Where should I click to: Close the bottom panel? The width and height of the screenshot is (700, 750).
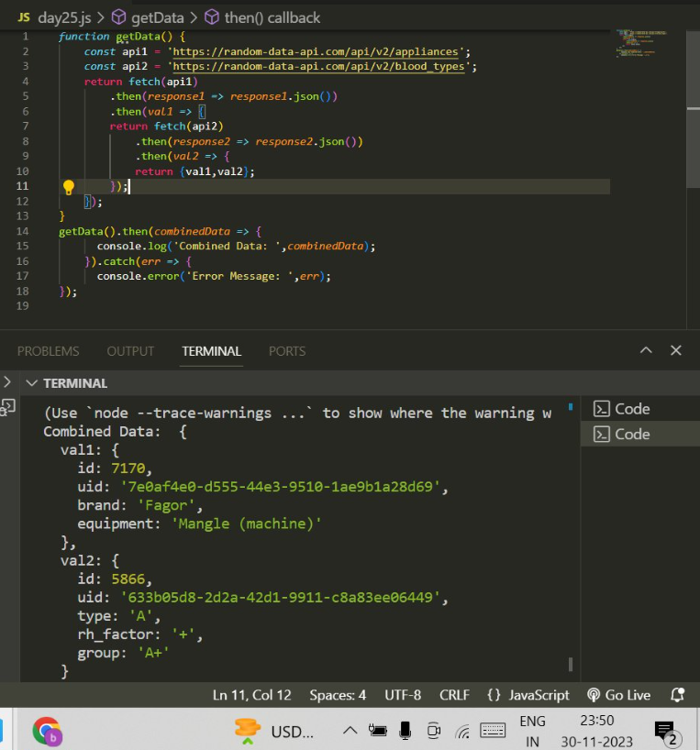675,350
